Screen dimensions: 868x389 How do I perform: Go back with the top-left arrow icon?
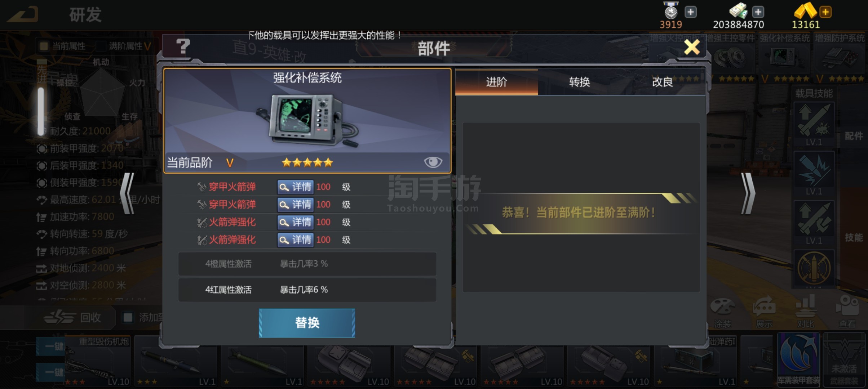23,14
